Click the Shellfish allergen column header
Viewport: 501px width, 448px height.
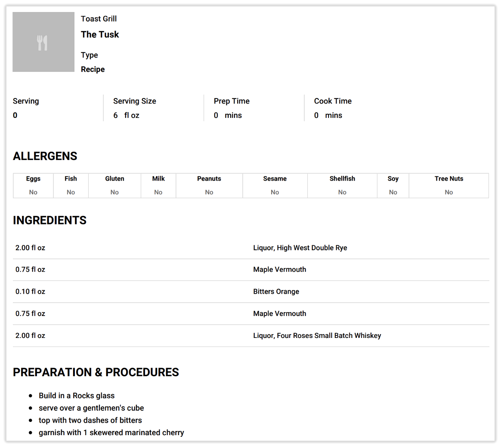pos(342,179)
